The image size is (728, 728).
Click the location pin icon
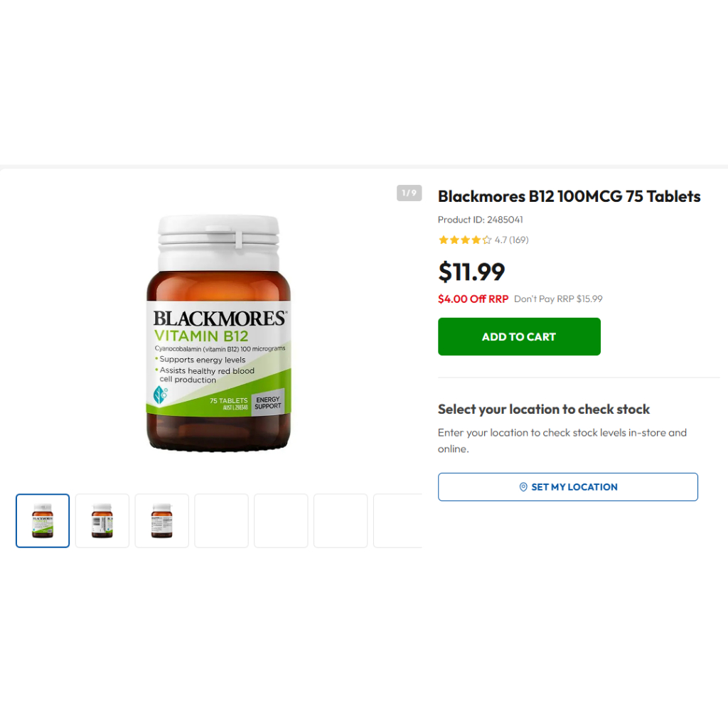point(523,486)
